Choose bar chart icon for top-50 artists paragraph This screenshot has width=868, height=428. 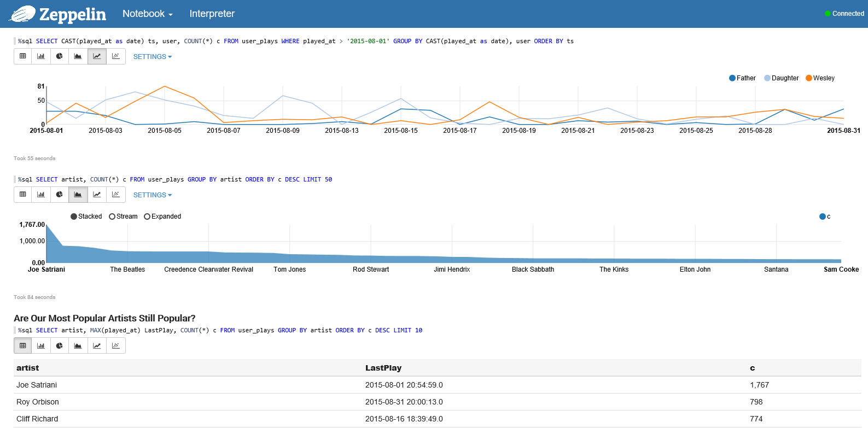point(41,195)
